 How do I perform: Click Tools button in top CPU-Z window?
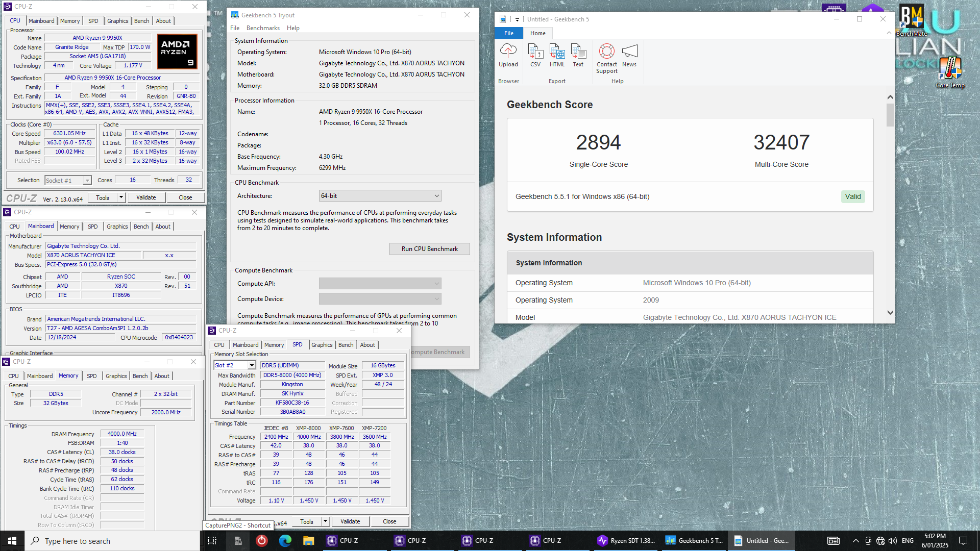(103, 197)
